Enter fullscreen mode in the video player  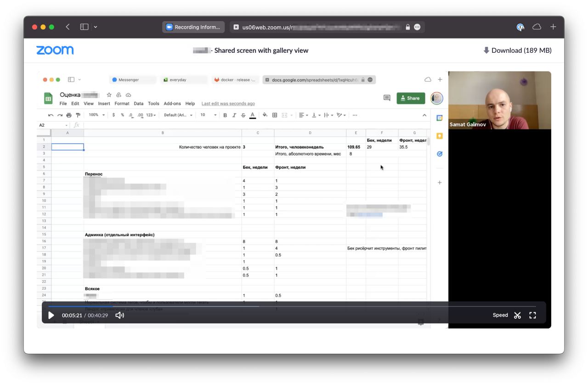coord(533,315)
